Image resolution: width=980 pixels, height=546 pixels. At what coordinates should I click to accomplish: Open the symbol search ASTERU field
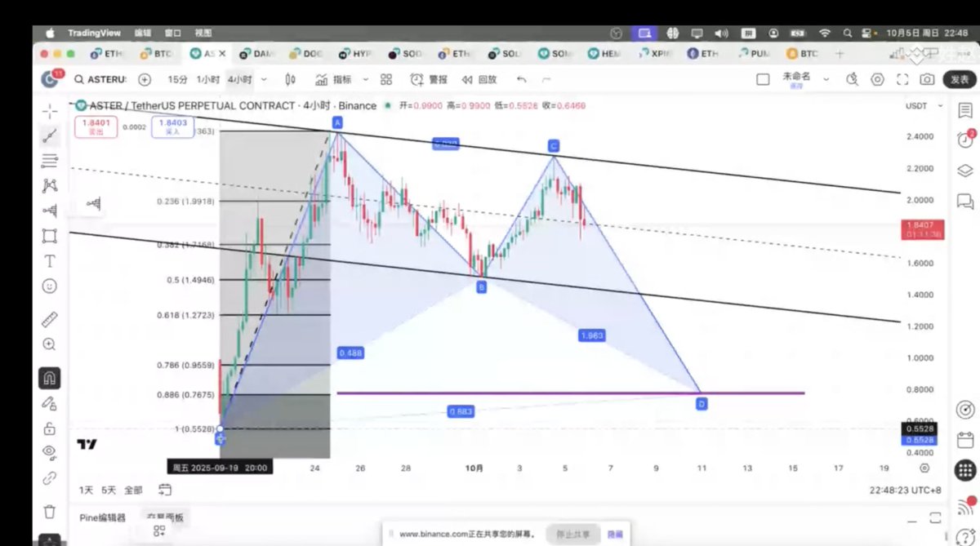point(100,79)
